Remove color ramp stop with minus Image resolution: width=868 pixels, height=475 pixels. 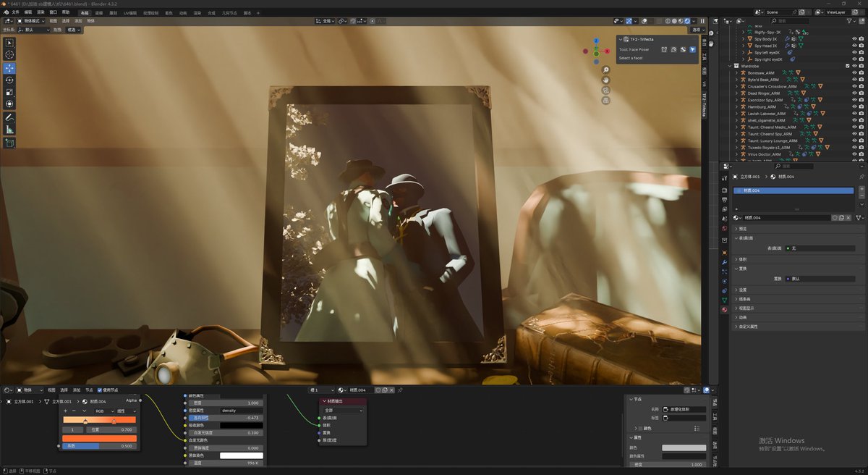tap(75, 411)
